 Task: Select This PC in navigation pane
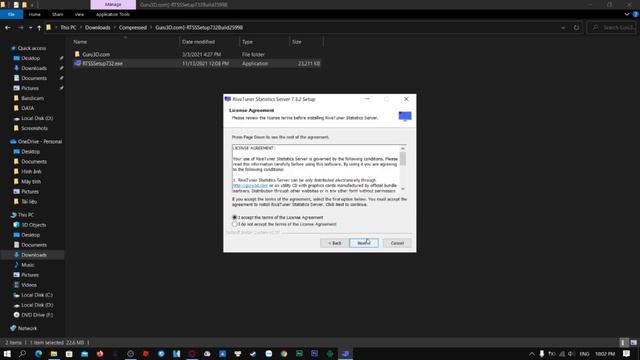tap(26, 215)
